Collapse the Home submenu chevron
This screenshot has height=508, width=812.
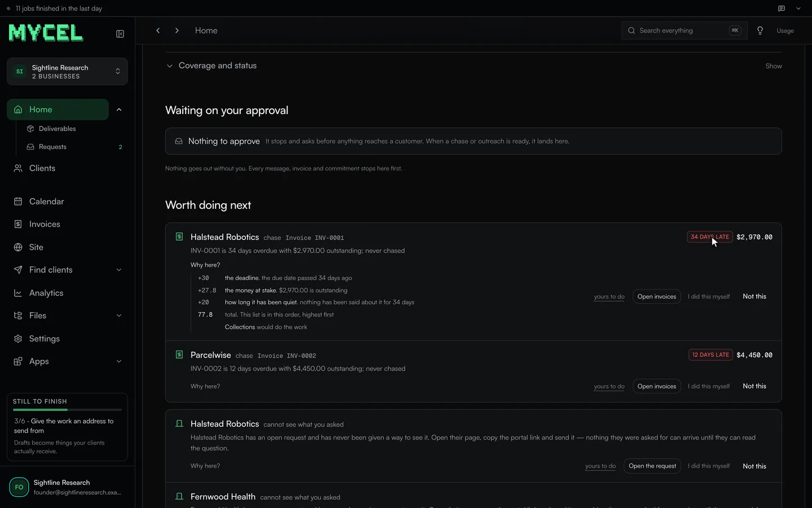point(119,110)
